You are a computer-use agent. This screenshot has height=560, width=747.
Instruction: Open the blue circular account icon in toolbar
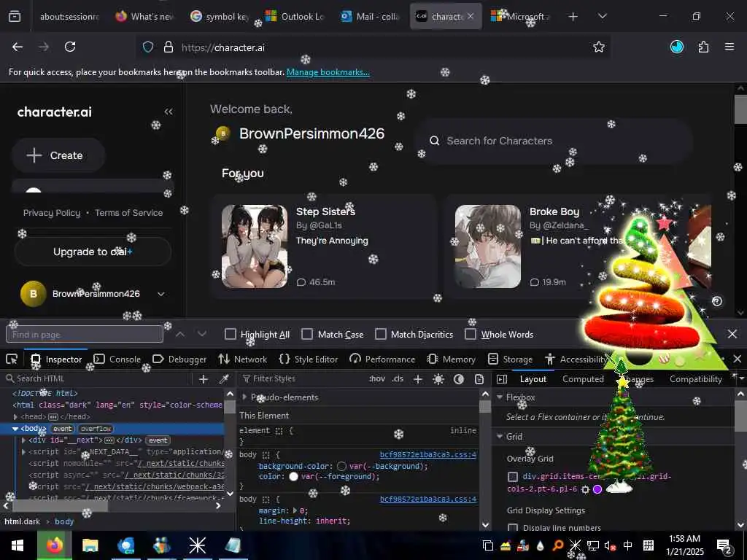click(x=677, y=47)
